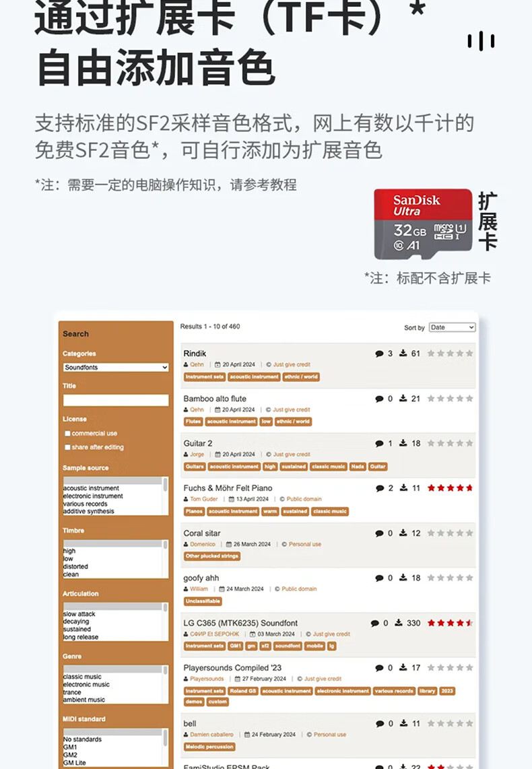
Task: Select various records in Sample source list
Action: point(86,504)
